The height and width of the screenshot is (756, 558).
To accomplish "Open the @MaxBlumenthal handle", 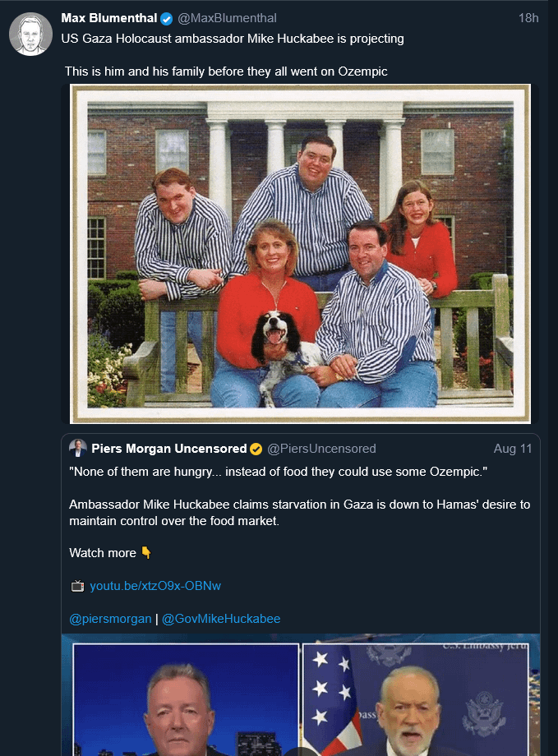I will click(227, 18).
